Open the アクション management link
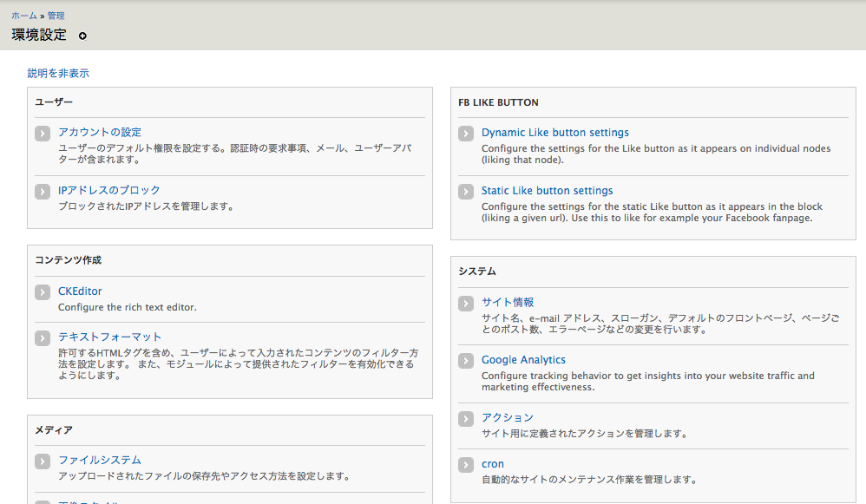This screenshot has height=504, width=866. 507,418
